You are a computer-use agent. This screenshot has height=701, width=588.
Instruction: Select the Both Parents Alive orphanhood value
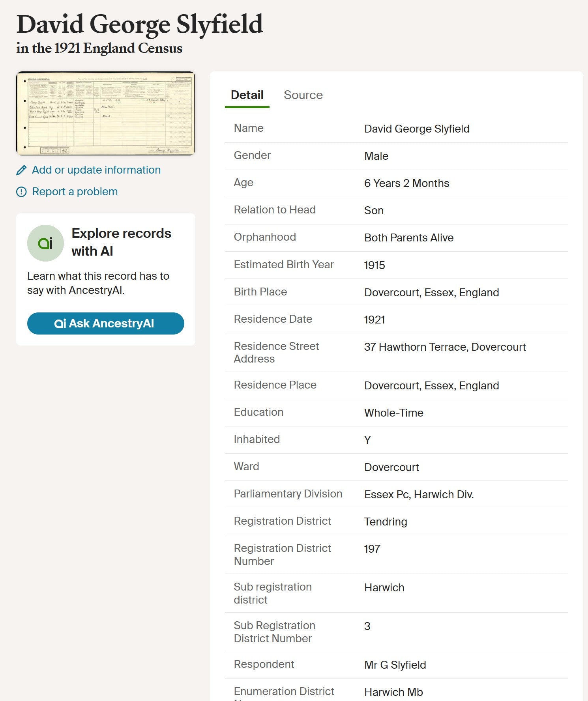click(x=408, y=238)
